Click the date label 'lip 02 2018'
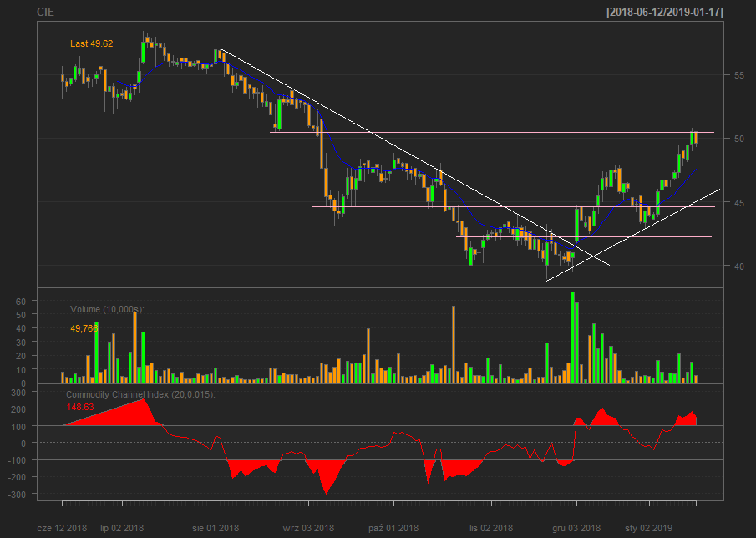756x538 pixels. (x=122, y=528)
